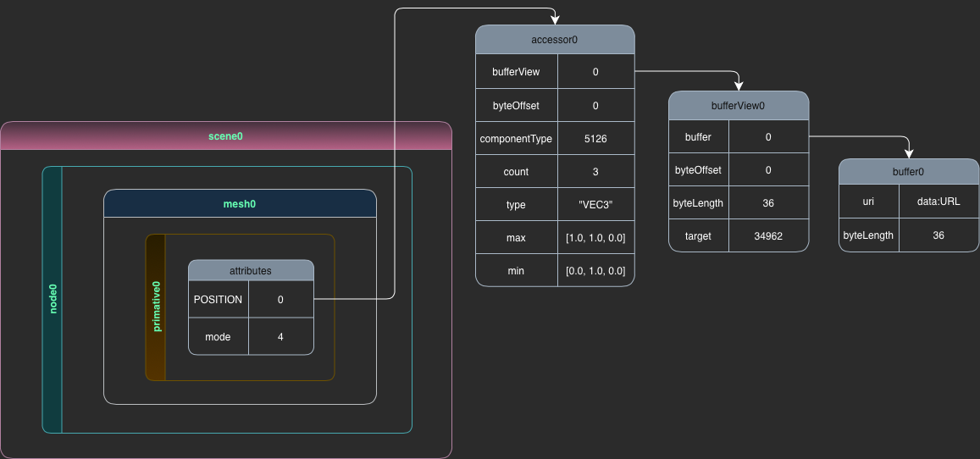980x459 pixels.
Task: Click the byteOffset value in bufferView0
Action: pos(768,170)
